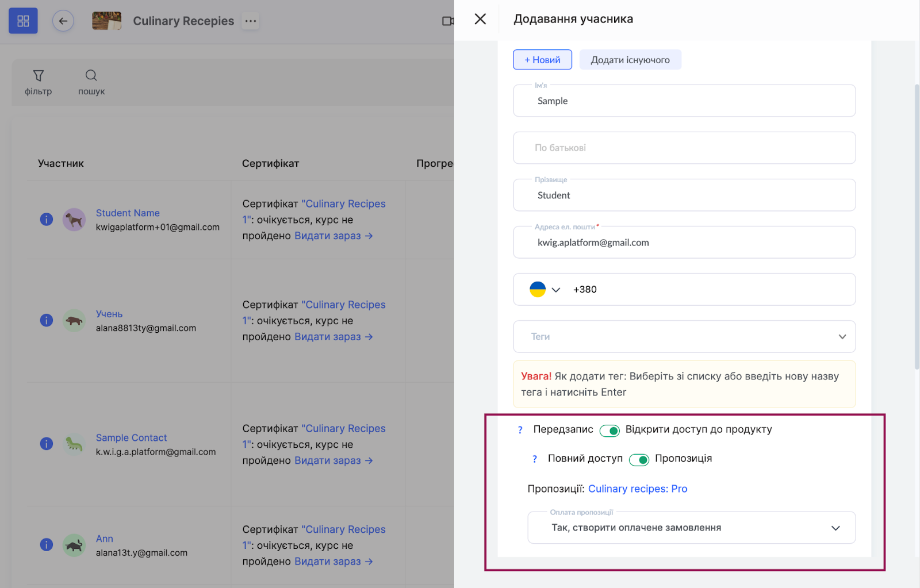Open the grid dashboard menu icon
Image resolution: width=920 pixels, height=588 pixels.
[23, 21]
